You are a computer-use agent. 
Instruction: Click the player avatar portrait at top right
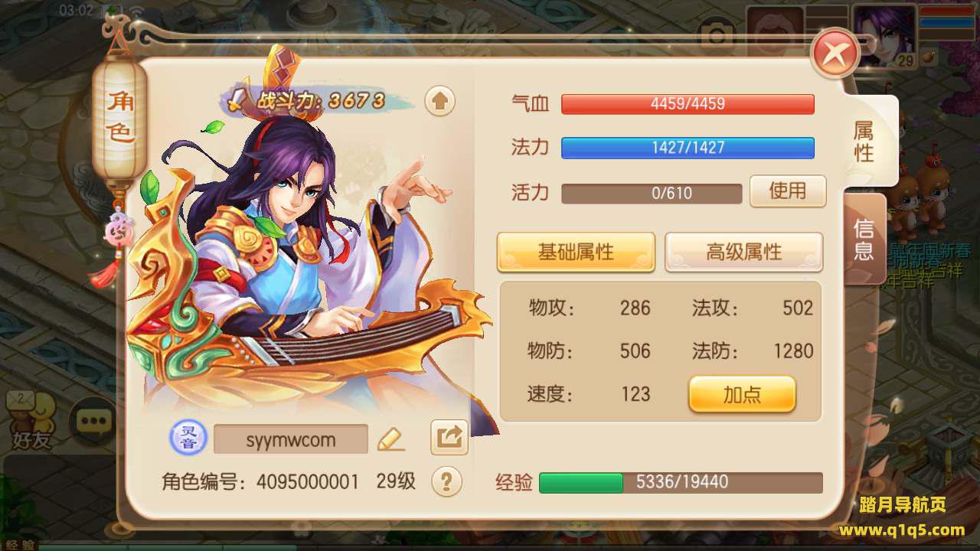click(x=884, y=35)
